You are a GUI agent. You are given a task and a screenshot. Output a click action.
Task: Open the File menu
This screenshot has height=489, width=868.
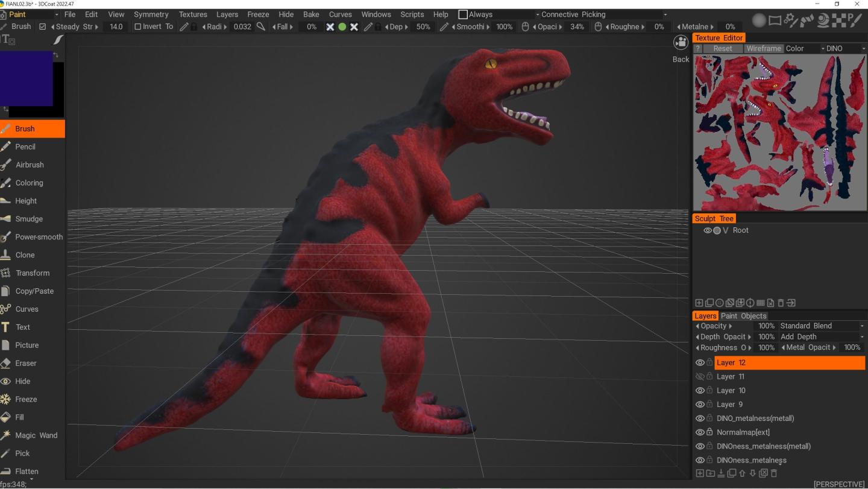tap(70, 14)
